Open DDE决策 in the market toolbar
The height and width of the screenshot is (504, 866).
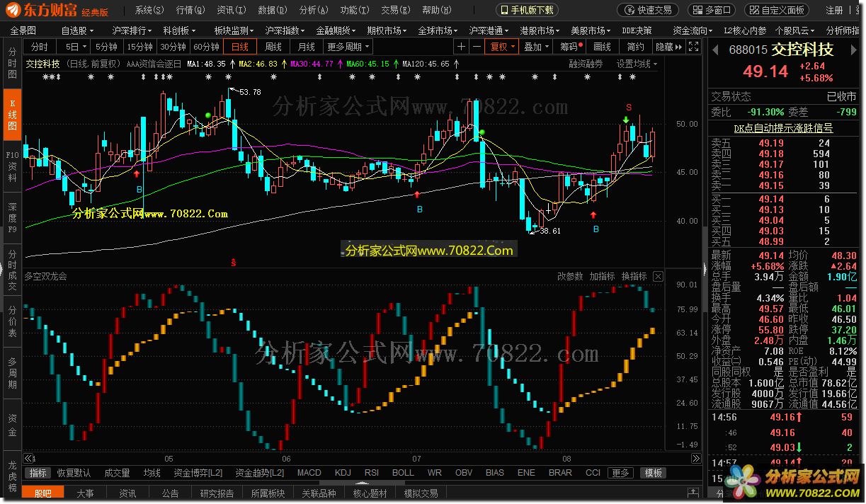tap(637, 31)
